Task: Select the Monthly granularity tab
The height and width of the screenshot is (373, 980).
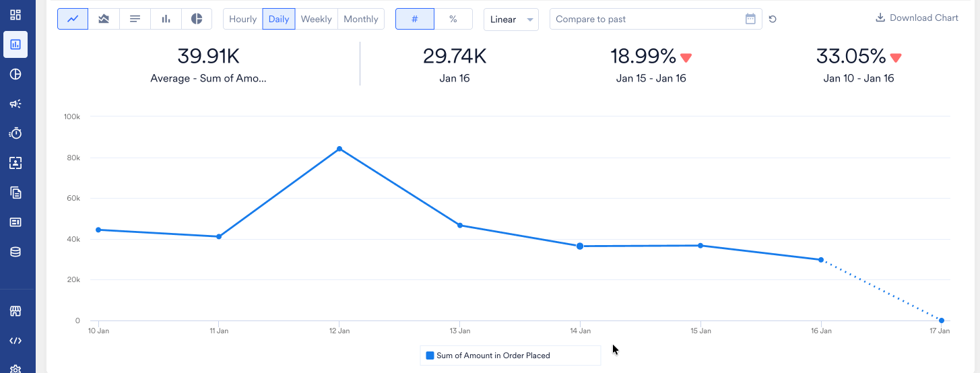Action: [360, 19]
